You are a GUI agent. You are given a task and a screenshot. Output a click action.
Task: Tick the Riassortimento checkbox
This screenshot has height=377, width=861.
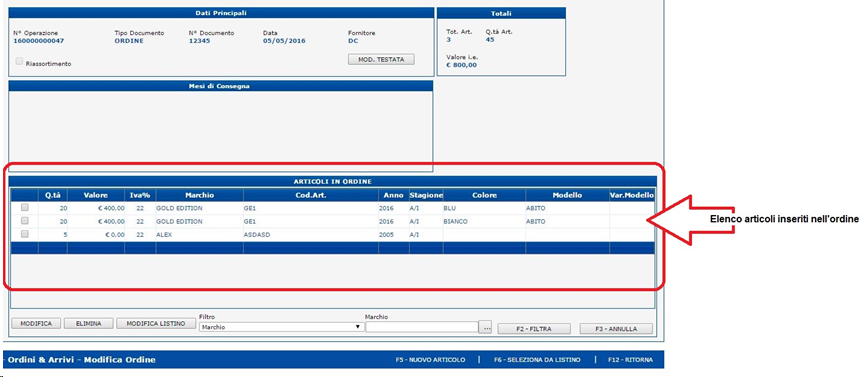(x=20, y=62)
